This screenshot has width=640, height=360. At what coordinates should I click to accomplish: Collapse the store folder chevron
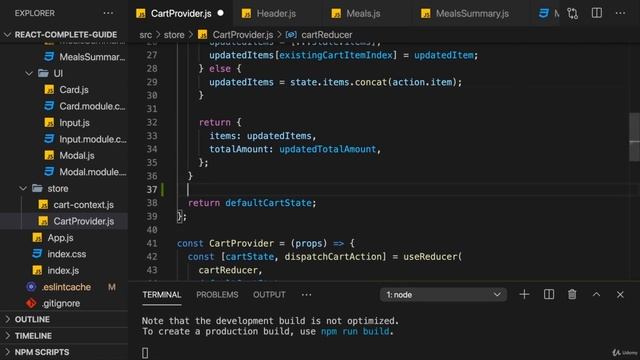(x=23, y=188)
